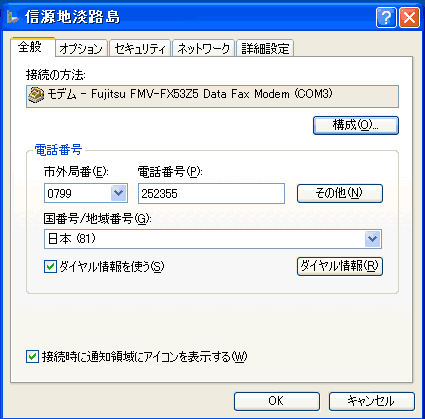Go to the 詳細設定 tab
This screenshot has height=419, width=425.
[265, 49]
